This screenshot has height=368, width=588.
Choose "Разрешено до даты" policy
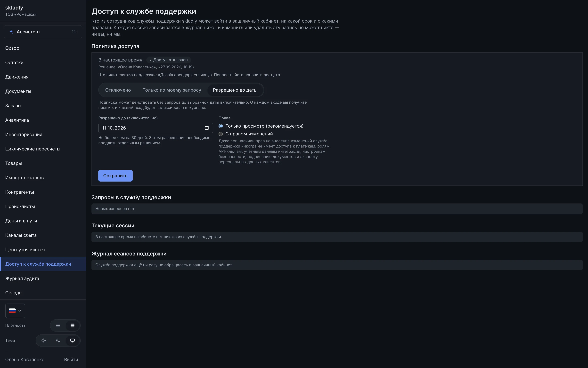click(235, 90)
